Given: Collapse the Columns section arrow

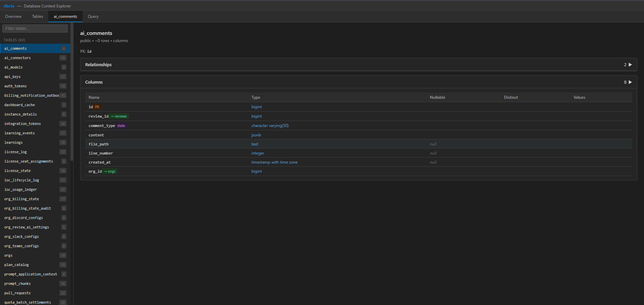Looking at the screenshot, I should point(630,82).
